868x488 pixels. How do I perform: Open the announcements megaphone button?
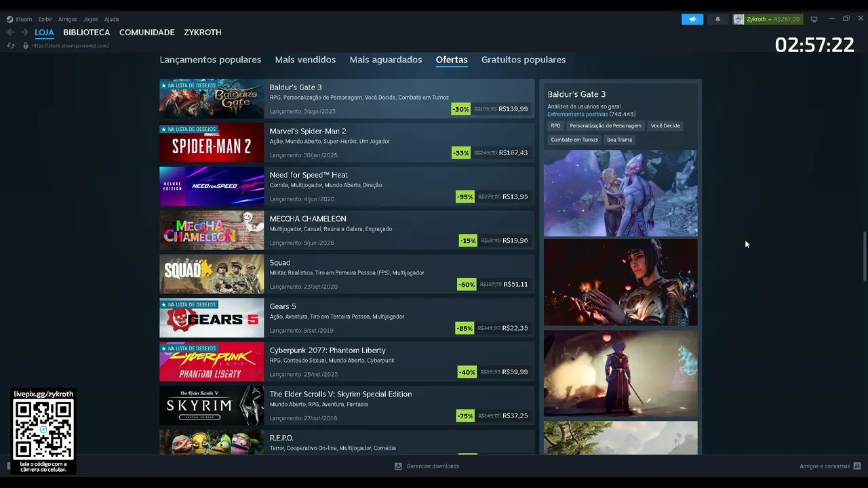(692, 19)
